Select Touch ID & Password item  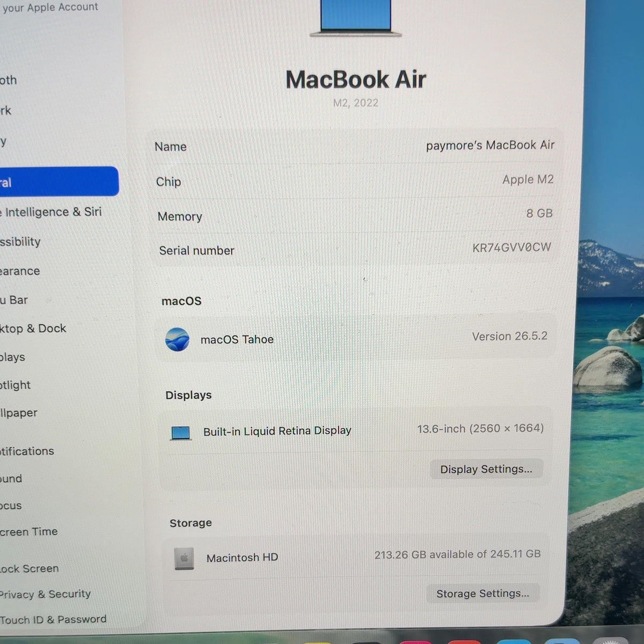[53, 619]
